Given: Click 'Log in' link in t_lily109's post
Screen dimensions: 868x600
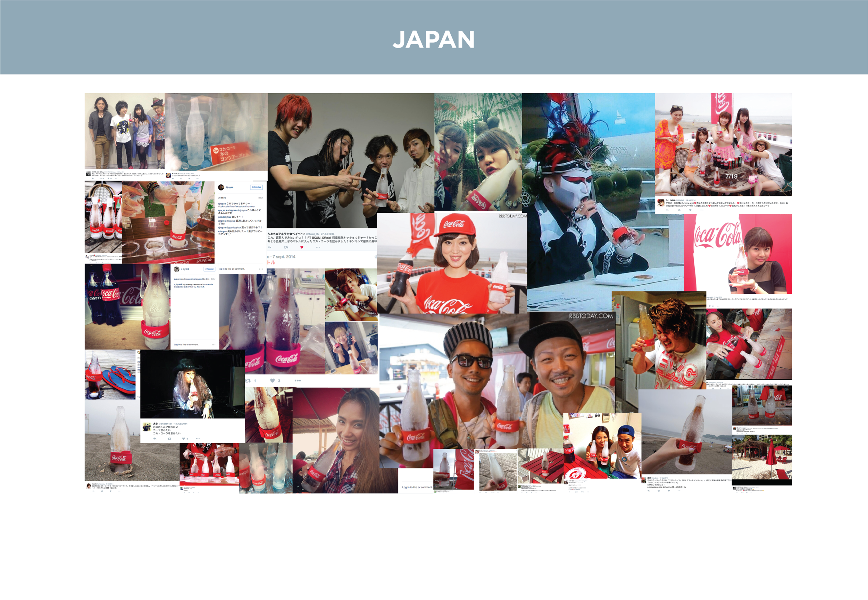Looking at the screenshot, I should click(176, 345).
